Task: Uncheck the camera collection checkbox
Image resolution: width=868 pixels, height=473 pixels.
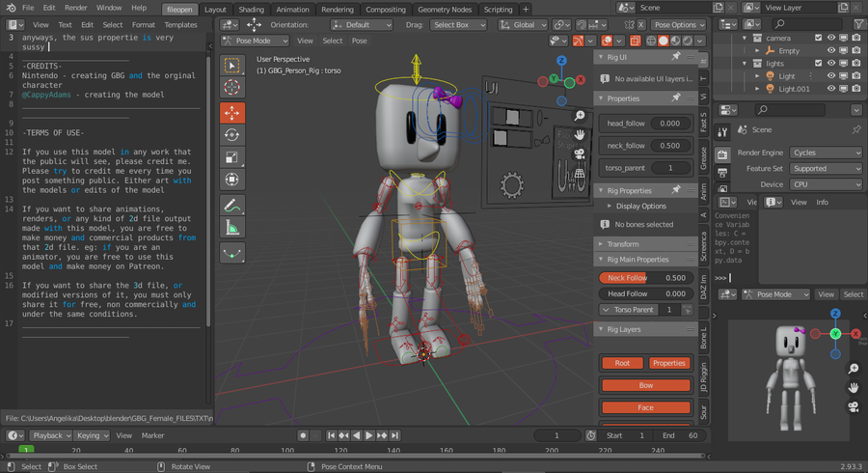Action: pos(818,38)
